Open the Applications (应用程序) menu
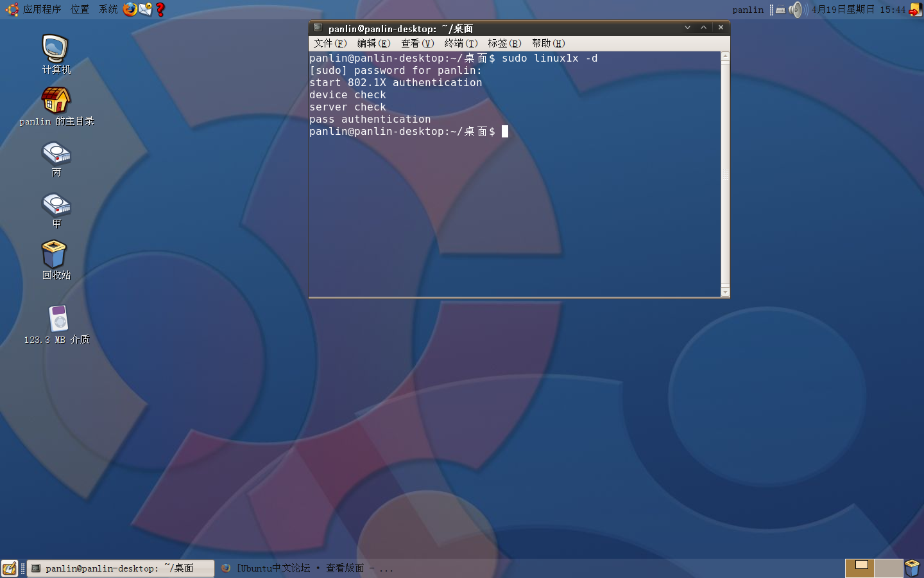Viewport: 924px width, 578px height. point(42,9)
